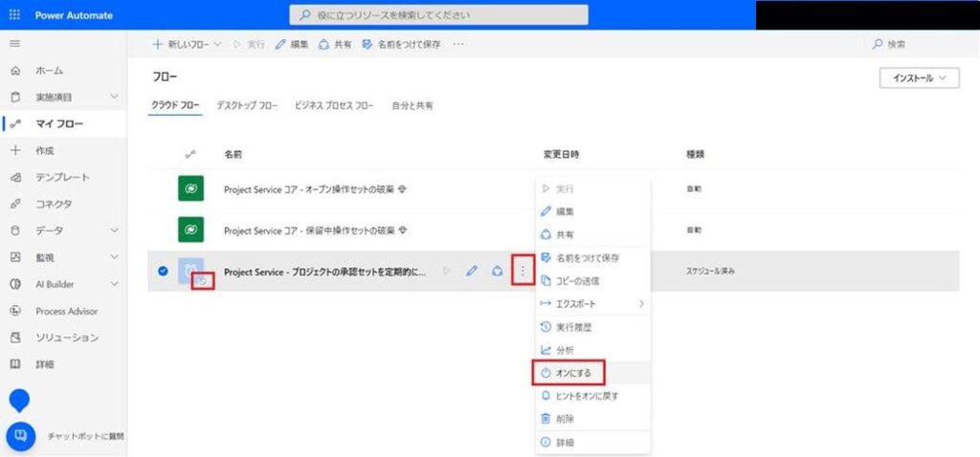The height and width of the screenshot is (457, 980).
Task: Click 名前をつけて保存 in the top toolbar
Action: coord(401,44)
